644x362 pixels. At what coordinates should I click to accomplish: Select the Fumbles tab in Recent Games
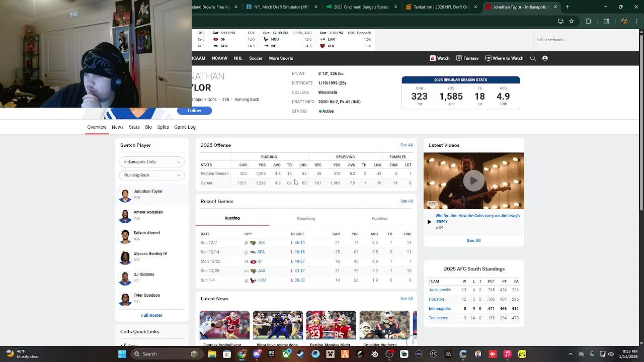point(380,218)
